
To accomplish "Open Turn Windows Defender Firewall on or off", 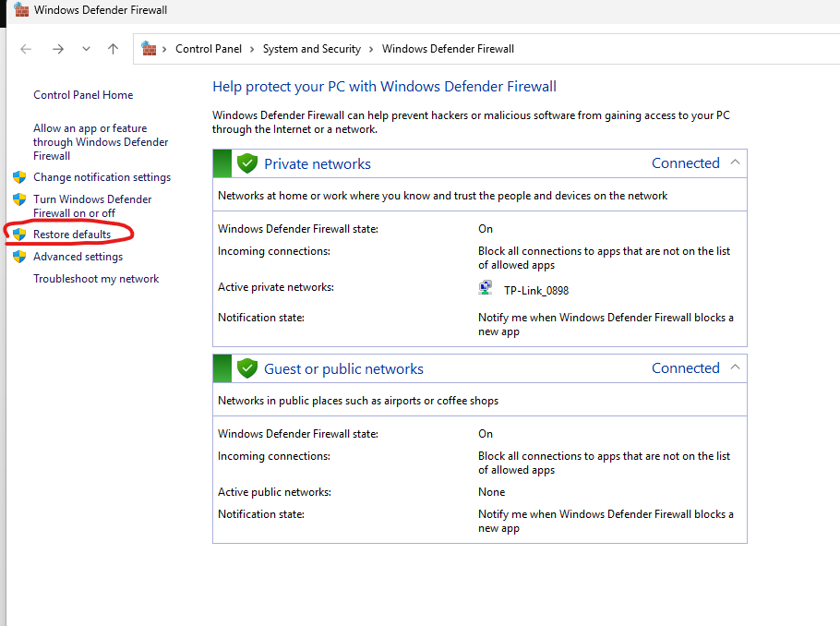I will click(x=92, y=206).
